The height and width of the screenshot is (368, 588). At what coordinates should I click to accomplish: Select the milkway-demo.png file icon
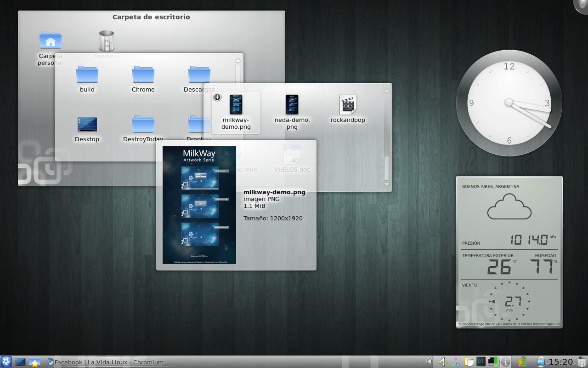(x=236, y=105)
